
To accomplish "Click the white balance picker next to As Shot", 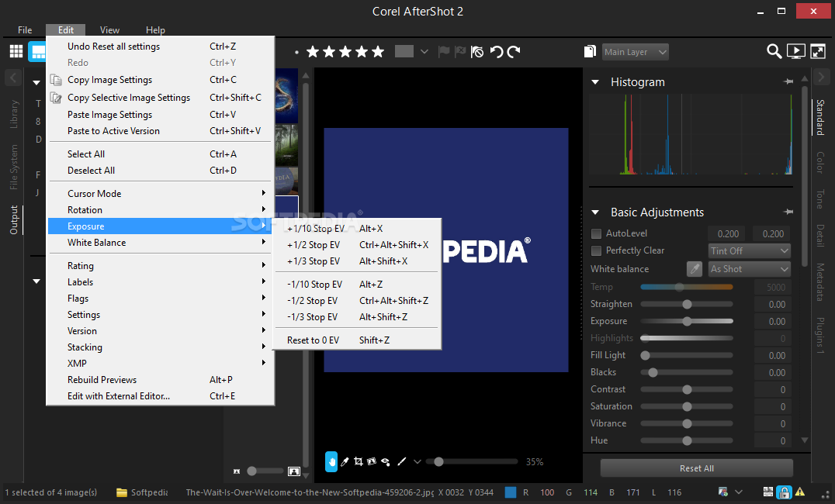I will (x=695, y=269).
